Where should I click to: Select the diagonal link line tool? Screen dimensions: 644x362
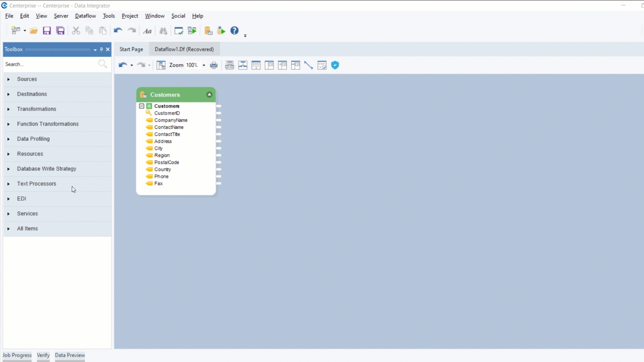click(309, 65)
